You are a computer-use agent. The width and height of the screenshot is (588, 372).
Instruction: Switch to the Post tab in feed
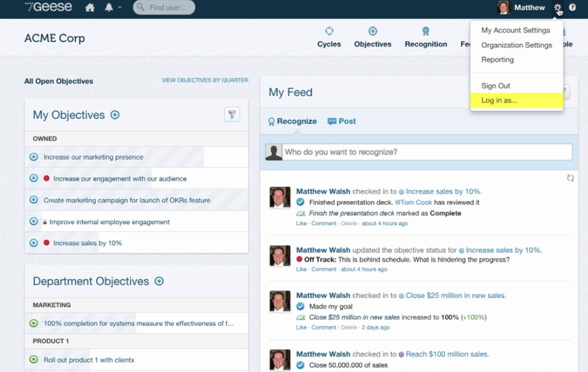341,121
